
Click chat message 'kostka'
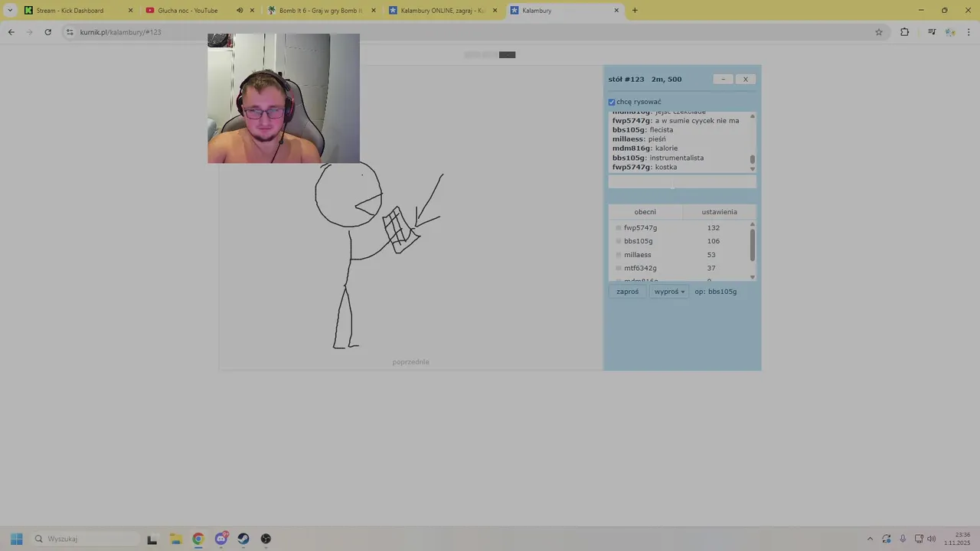[666, 167]
